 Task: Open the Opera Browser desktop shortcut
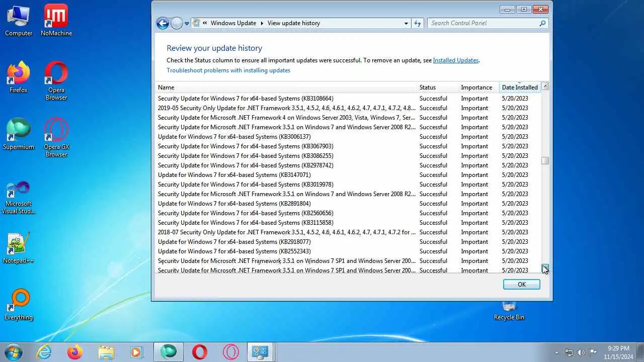(x=56, y=81)
